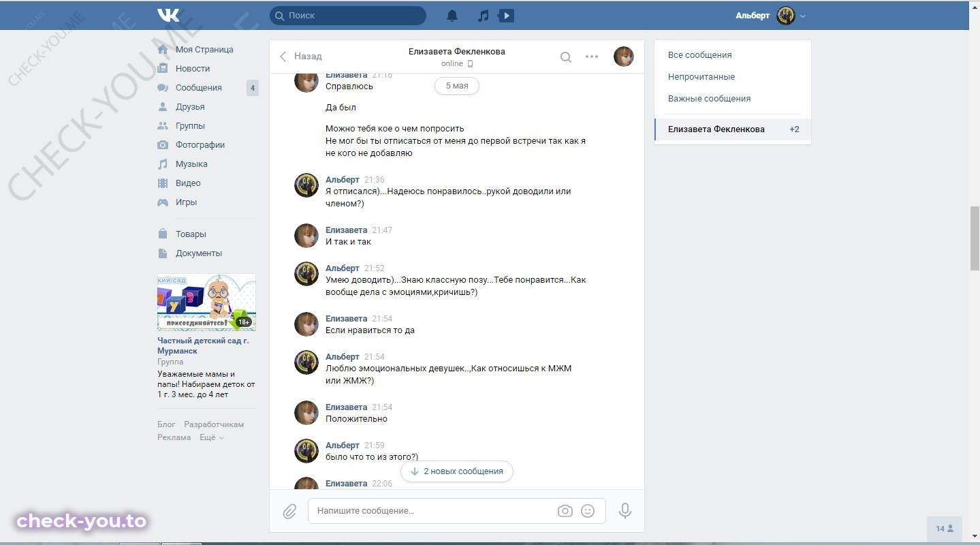The image size is (980, 545).
Task: Click Елизавета's avatar at 21:54 message Положительно
Action: tap(306, 413)
